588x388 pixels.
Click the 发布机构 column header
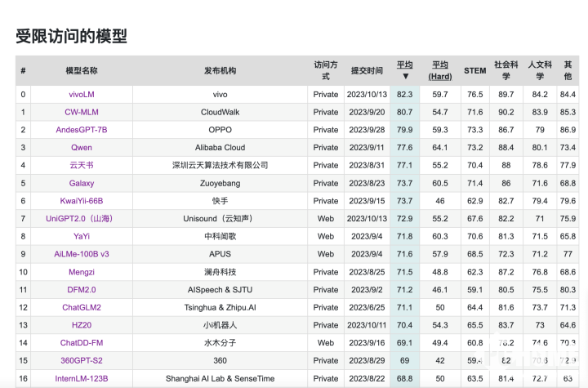click(220, 70)
